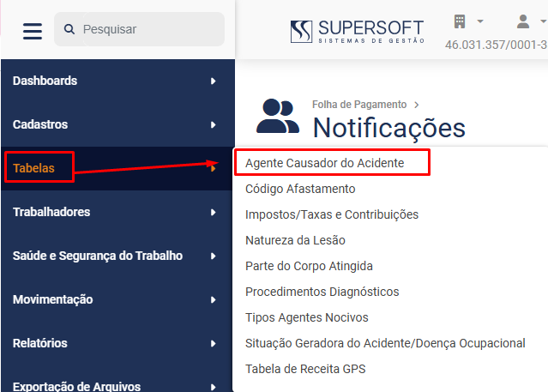Open the Relatórios menu
This screenshot has height=392, width=548.
(x=39, y=343)
